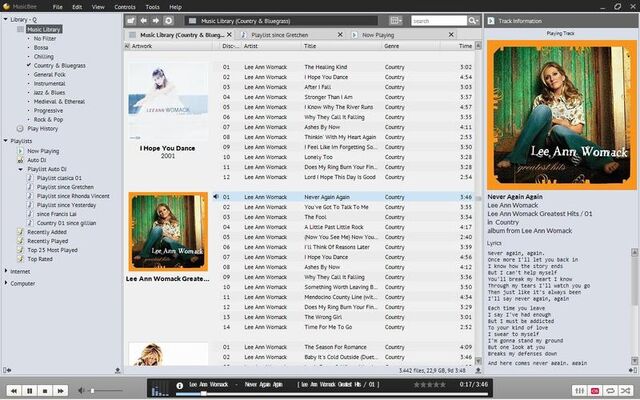Open the Recently Added playlist
The height and width of the screenshot is (400, 640).
pyautogui.click(x=47, y=232)
